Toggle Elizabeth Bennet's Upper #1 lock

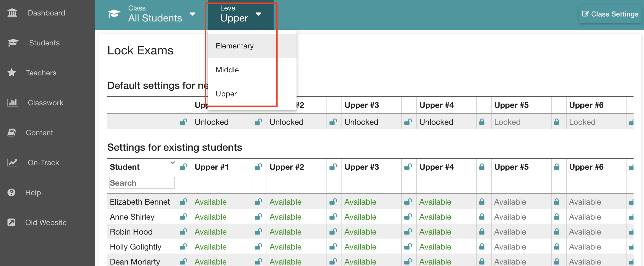click(x=183, y=202)
